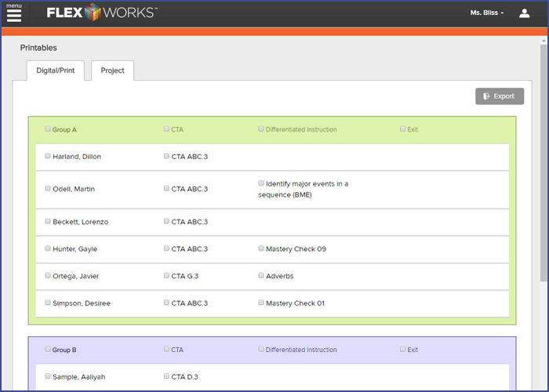Click the name text Sample, Aaliyah
The height and width of the screenshot is (392, 549).
pos(78,377)
